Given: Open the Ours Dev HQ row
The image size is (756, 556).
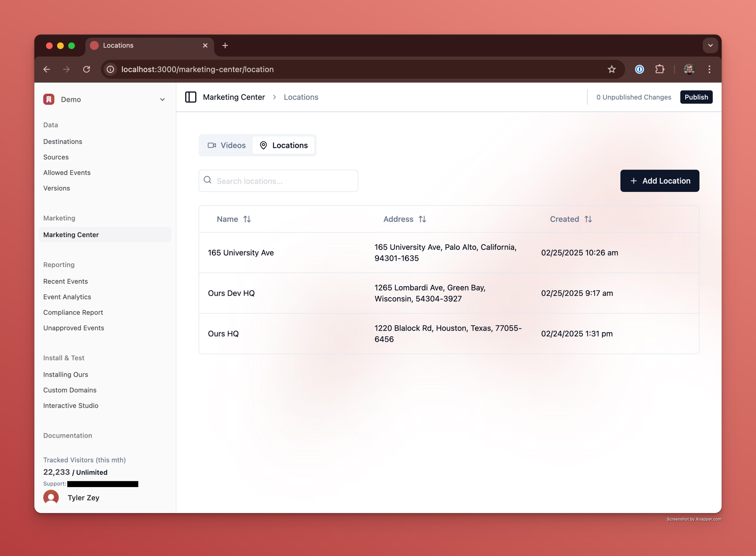Looking at the screenshot, I should [232, 293].
